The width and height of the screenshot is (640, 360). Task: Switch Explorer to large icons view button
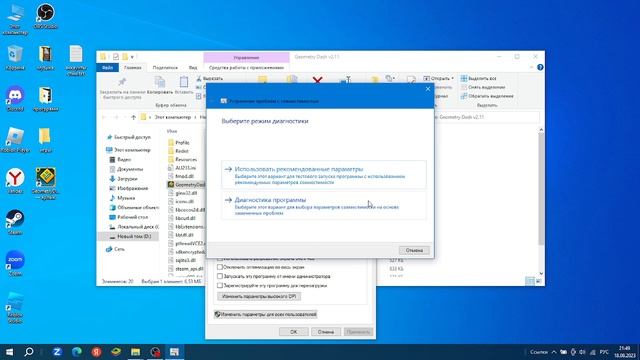point(538,281)
